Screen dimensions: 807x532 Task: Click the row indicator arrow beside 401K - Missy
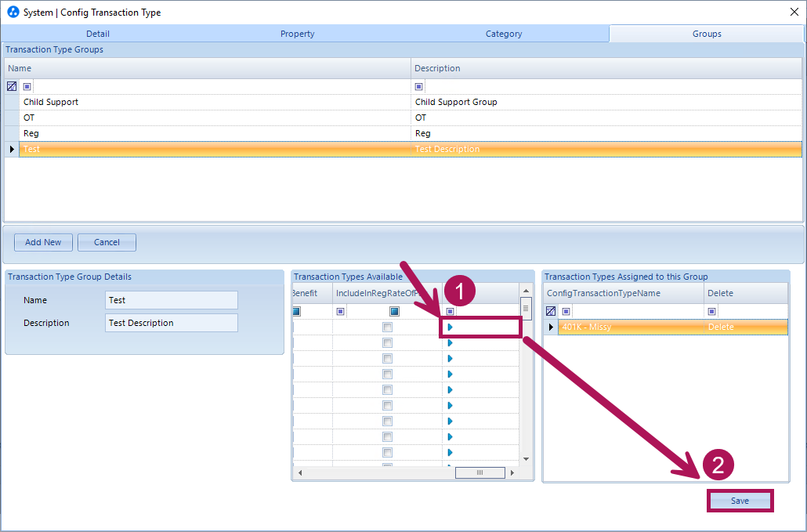tap(552, 327)
